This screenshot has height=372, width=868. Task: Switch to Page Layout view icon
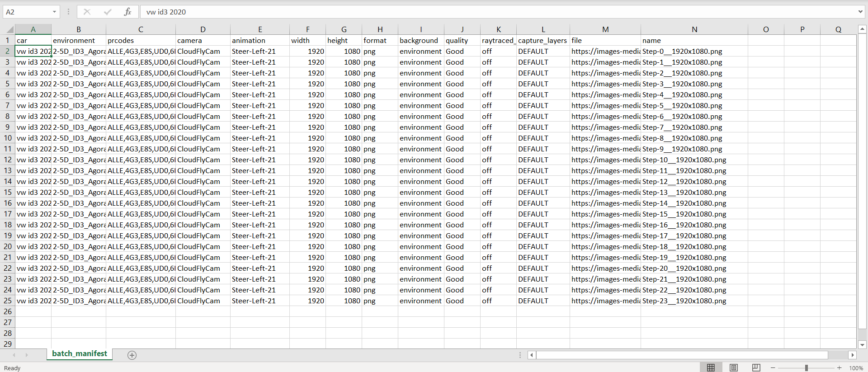[x=733, y=367]
